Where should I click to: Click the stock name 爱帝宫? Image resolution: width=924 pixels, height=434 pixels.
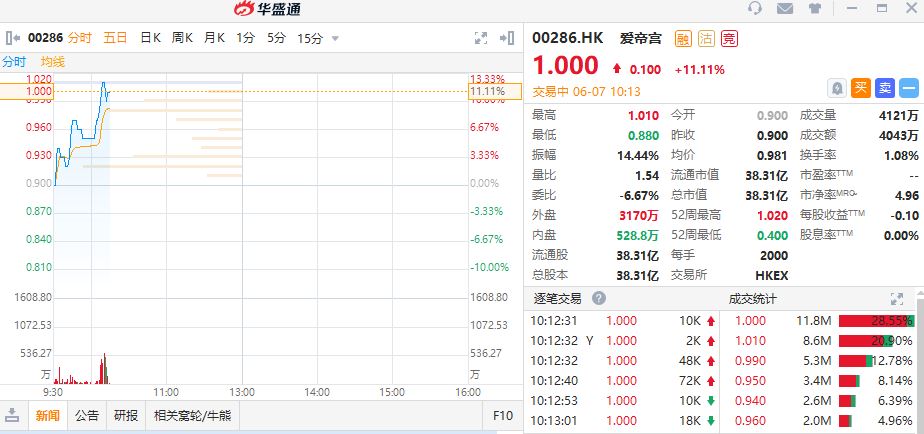click(x=641, y=39)
